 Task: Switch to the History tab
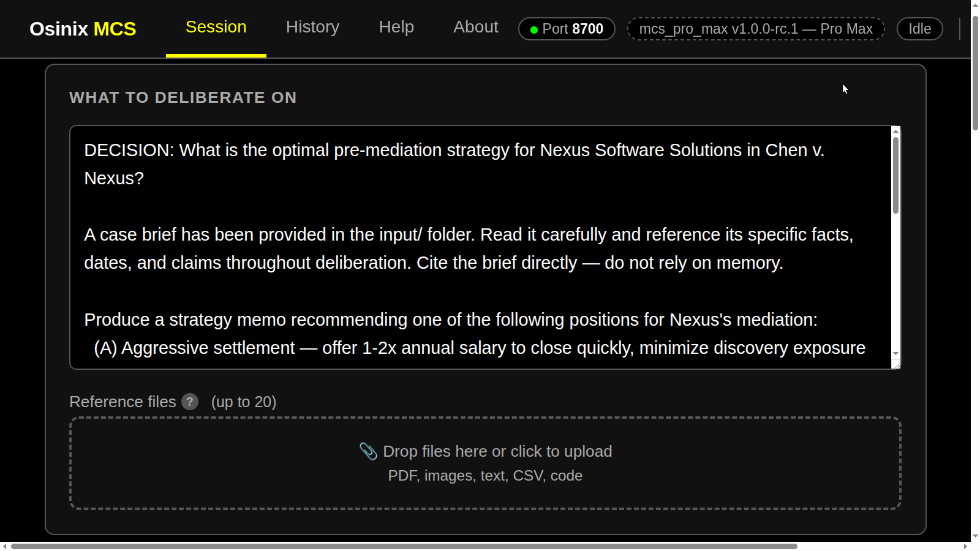point(312,28)
